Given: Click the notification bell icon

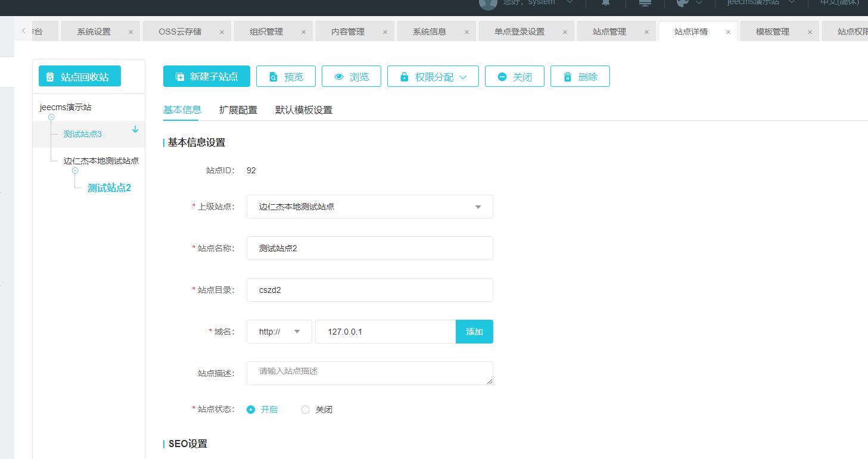Looking at the screenshot, I should click(x=606, y=3).
